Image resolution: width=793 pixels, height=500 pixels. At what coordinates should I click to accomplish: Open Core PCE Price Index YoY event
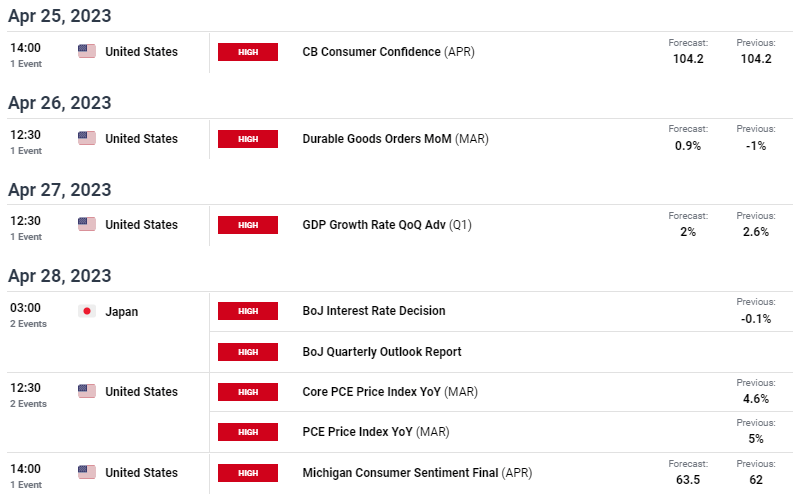coord(389,391)
